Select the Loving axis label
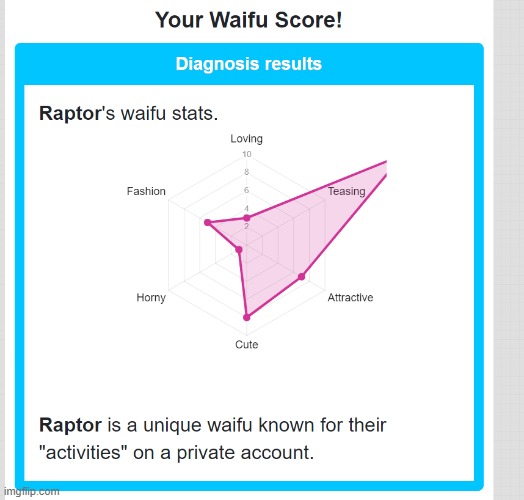This screenshot has width=524, height=500. click(247, 139)
